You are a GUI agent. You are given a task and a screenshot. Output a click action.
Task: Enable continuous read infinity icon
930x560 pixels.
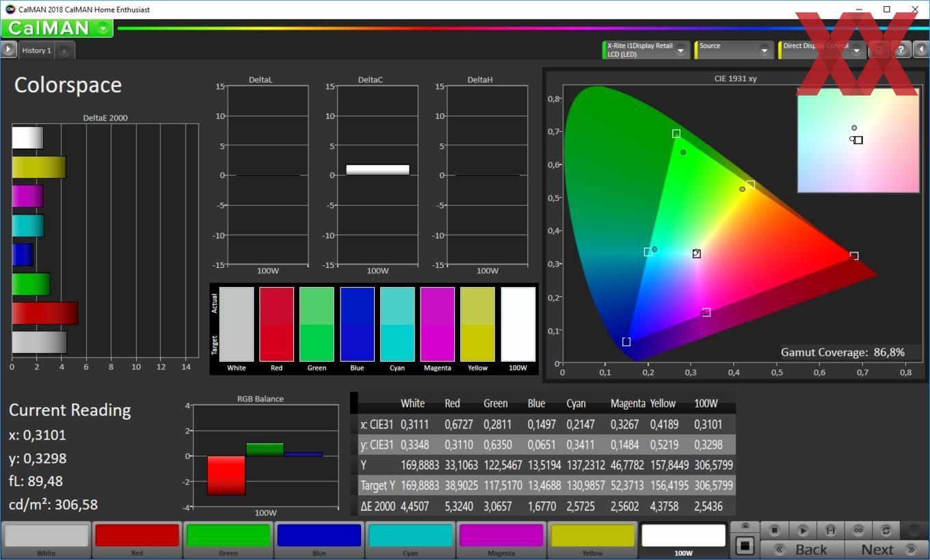point(858,530)
